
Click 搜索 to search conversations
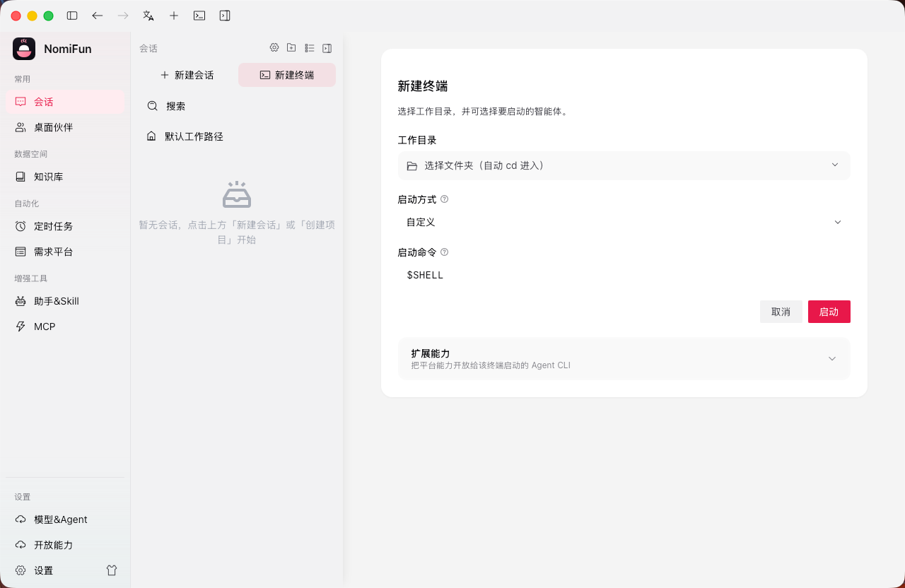[237, 106]
